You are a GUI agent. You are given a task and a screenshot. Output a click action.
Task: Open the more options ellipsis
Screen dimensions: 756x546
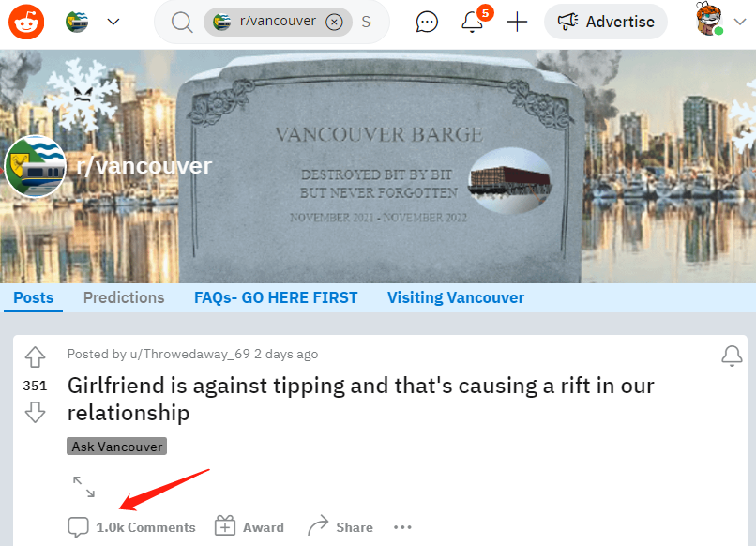pyautogui.click(x=402, y=527)
